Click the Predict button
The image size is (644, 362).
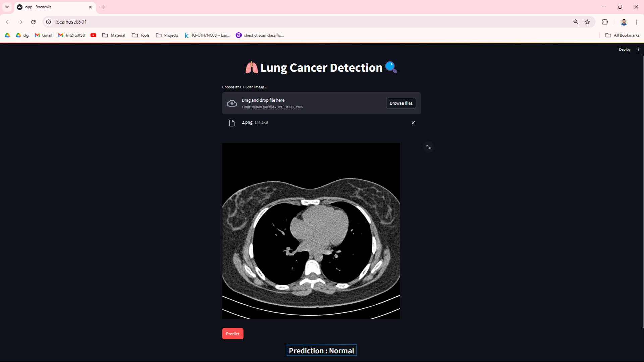233,333
